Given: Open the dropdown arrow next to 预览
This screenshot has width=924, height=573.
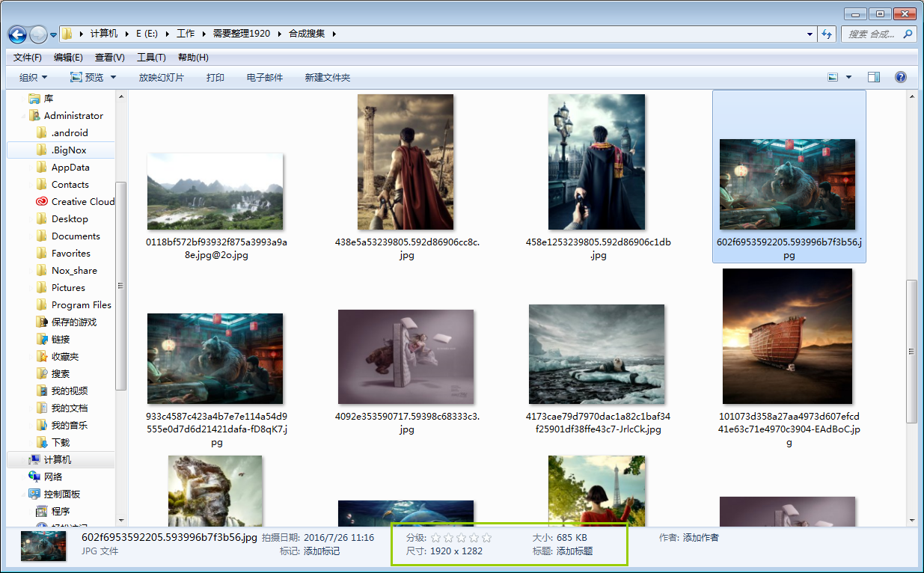Looking at the screenshot, I should [114, 77].
